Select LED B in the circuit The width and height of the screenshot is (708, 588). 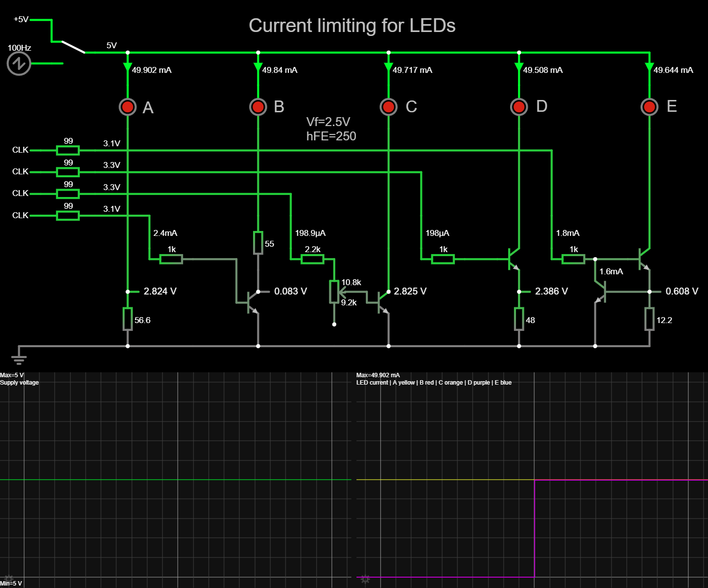click(x=258, y=106)
